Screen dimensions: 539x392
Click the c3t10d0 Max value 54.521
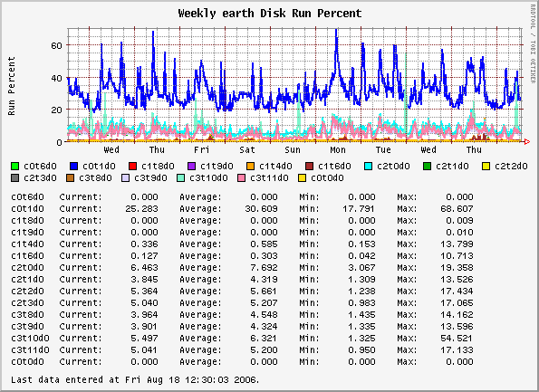(x=457, y=339)
